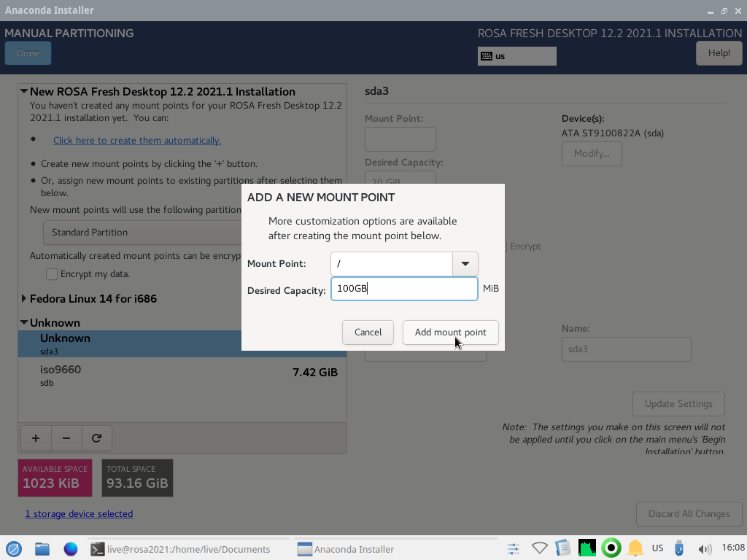
Task: Click the network status tray icon
Action: (x=539, y=549)
